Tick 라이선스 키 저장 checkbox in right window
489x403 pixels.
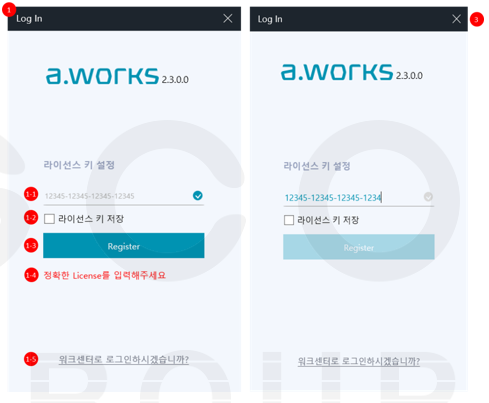click(289, 220)
